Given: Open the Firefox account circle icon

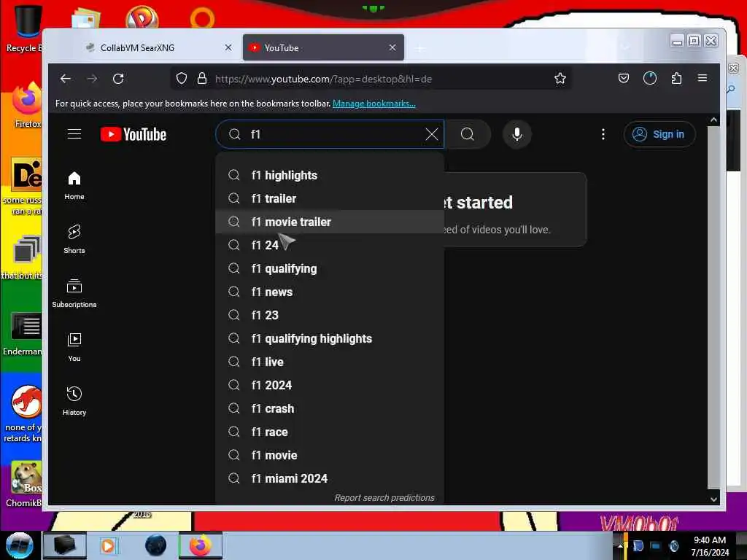Looking at the screenshot, I should point(650,79).
